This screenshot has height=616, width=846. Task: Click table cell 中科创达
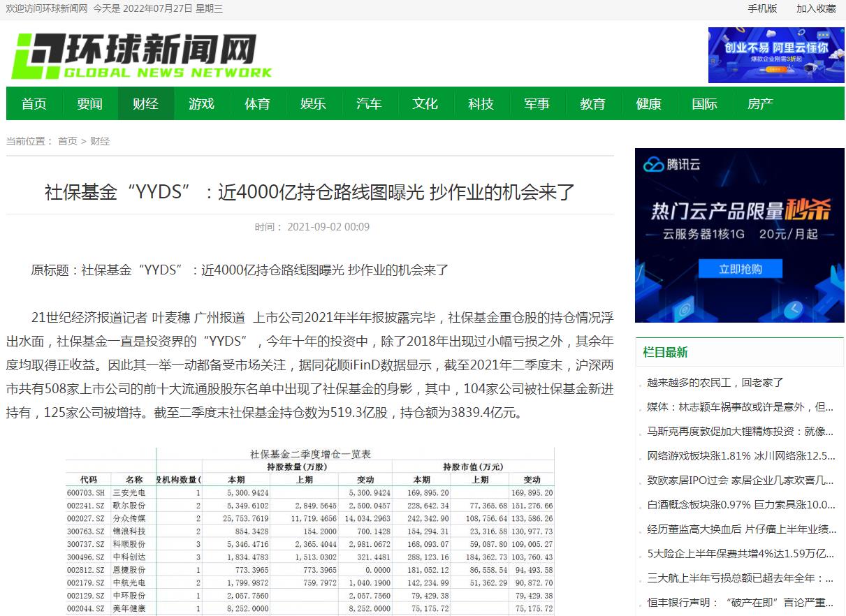(x=129, y=557)
